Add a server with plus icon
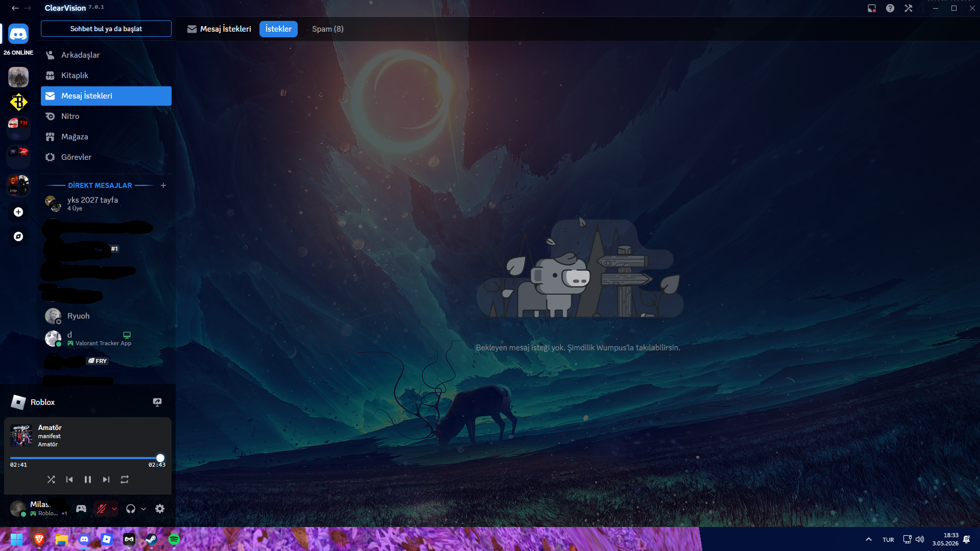 coord(18,212)
